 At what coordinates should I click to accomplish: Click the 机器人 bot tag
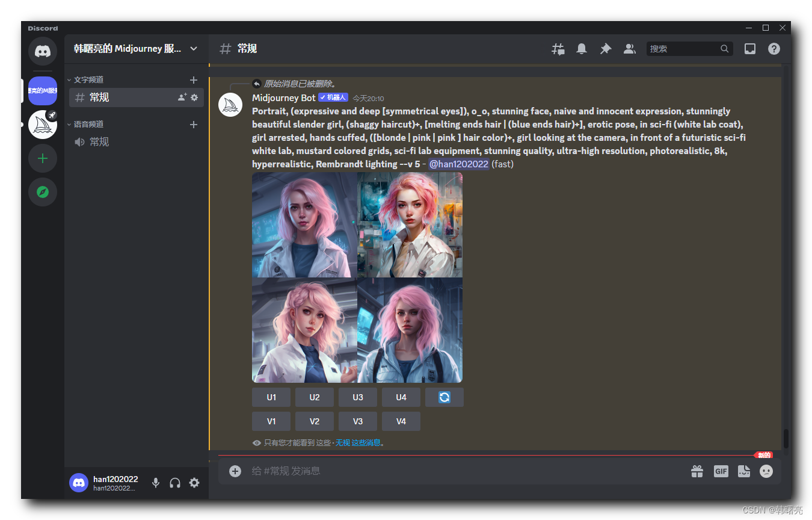333,97
